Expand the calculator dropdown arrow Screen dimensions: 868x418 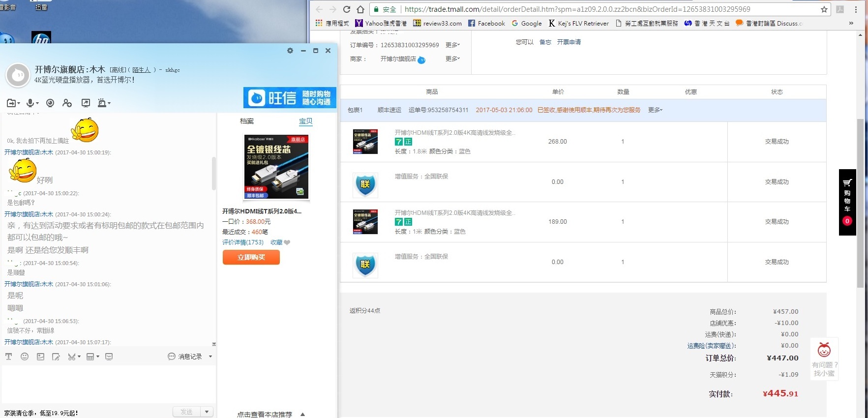pyautogui.click(x=97, y=357)
